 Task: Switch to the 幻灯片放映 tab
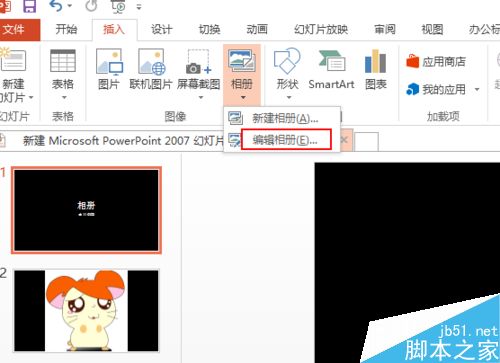[x=321, y=30]
